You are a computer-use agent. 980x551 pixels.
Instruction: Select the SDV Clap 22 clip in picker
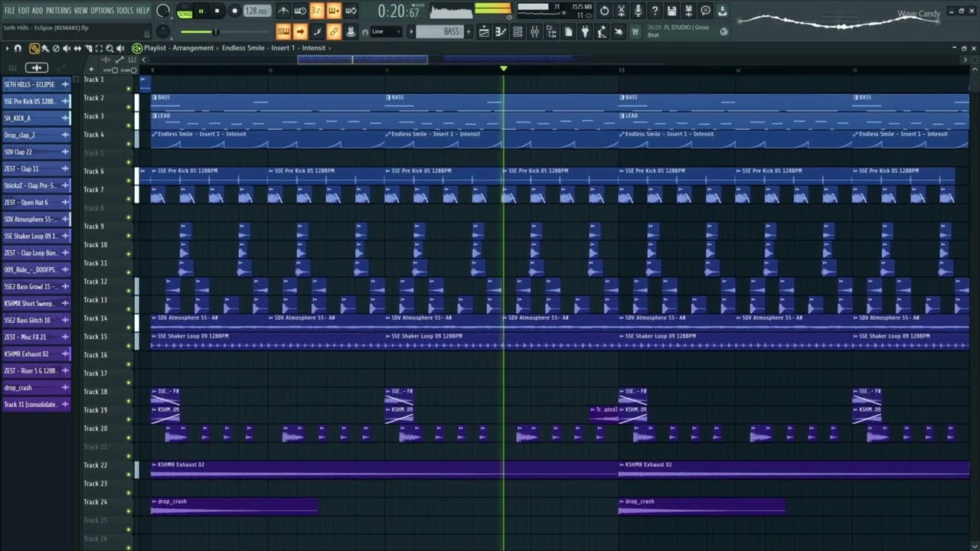[37, 152]
